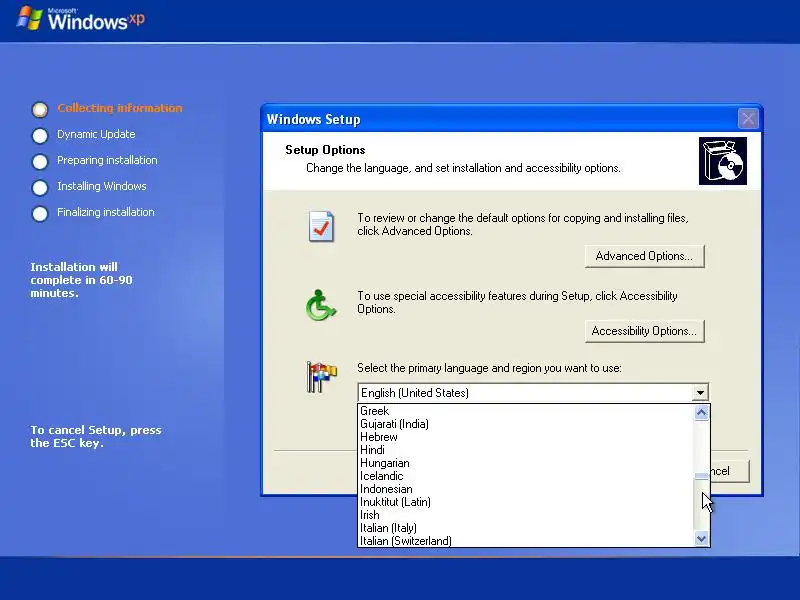Pick Italian (Italy) option
This screenshot has width=800, height=600.
pos(526,528)
